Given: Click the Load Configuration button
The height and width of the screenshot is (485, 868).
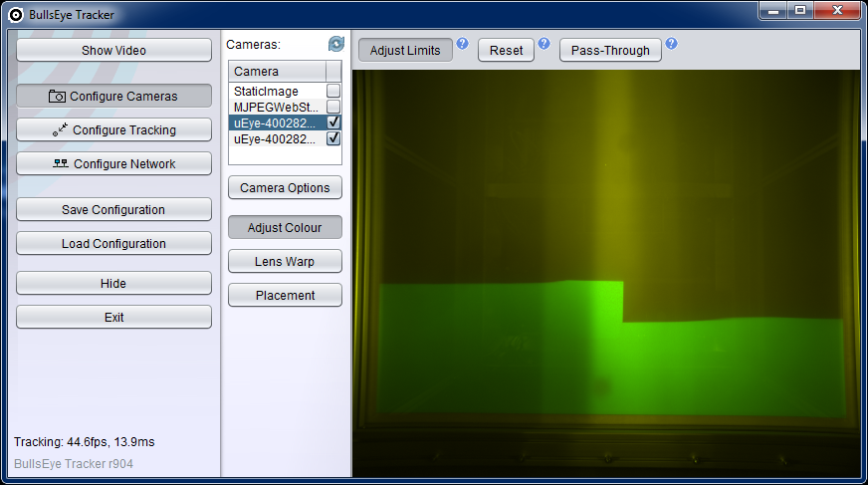Looking at the screenshot, I should click(113, 244).
